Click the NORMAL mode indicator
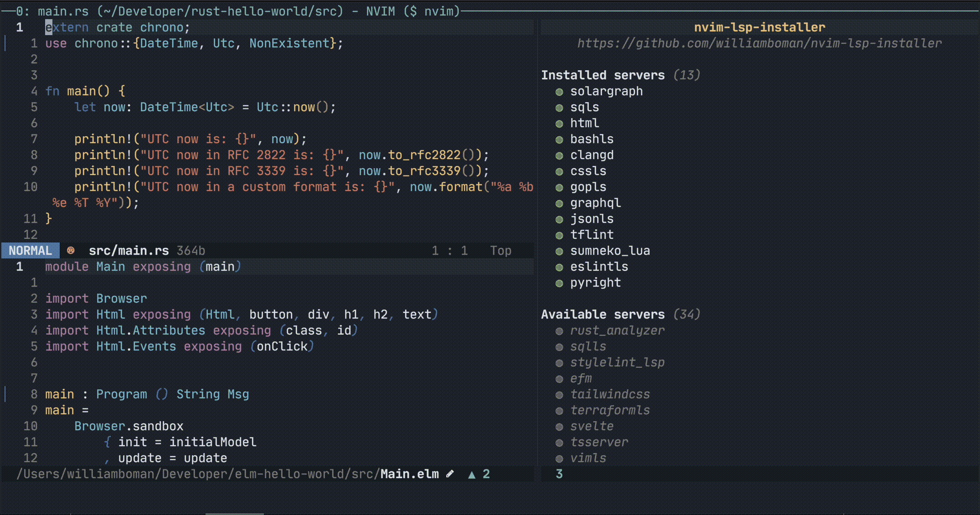The height and width of the screenshot is (515, 980). pos(30,250)
